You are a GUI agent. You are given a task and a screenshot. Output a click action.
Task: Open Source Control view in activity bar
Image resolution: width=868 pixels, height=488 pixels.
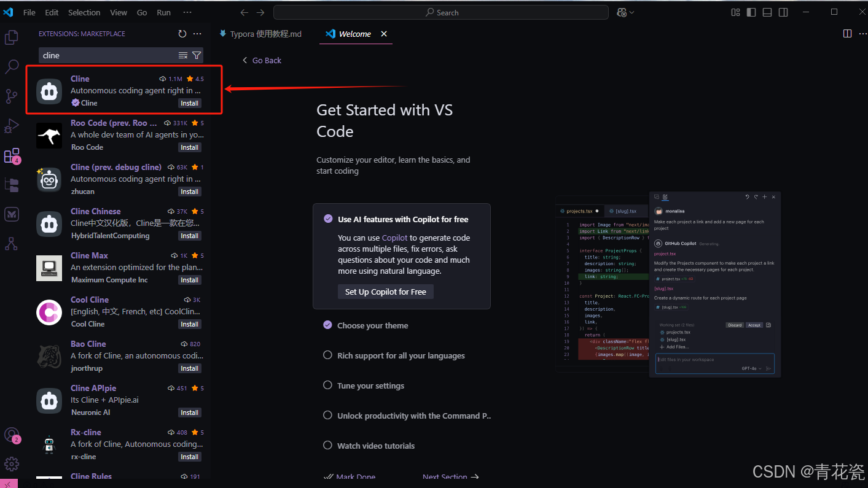click(x=11, y=96)
